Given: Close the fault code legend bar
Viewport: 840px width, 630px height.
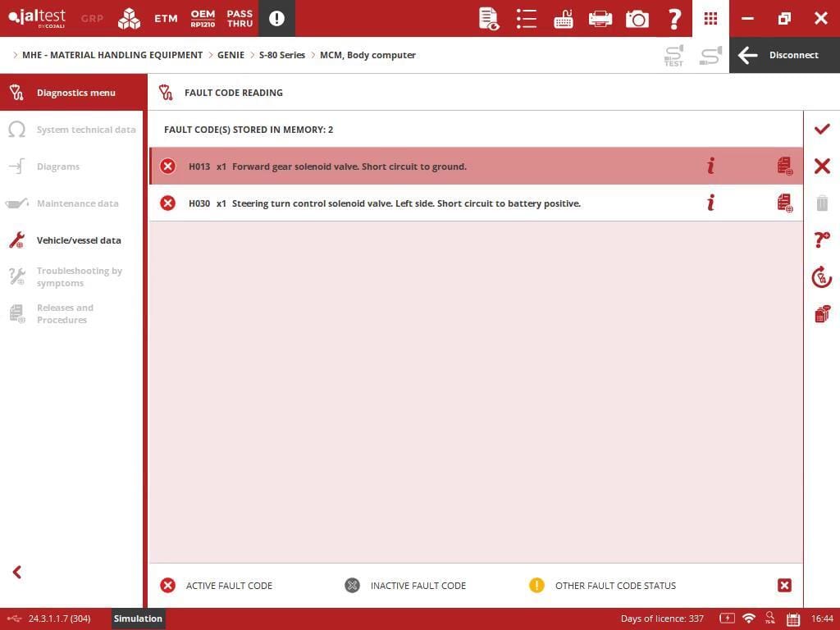Looking at the screenshot, I should tap(784, 585).
